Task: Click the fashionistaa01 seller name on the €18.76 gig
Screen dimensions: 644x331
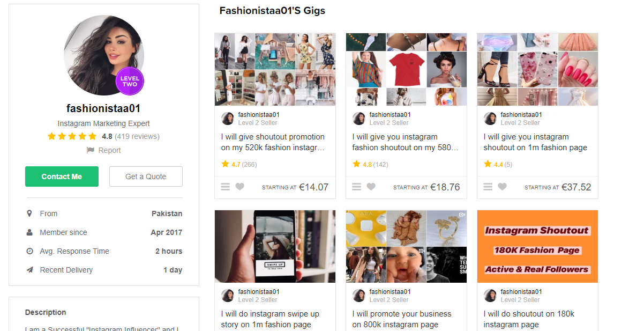Action: 390,114
